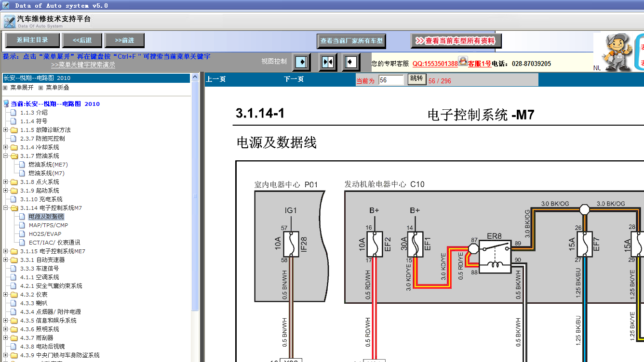Click the open folder icon of 3.1.7 燃油系统
This screenshot has width=644, height=362.
tap(14, 155)
